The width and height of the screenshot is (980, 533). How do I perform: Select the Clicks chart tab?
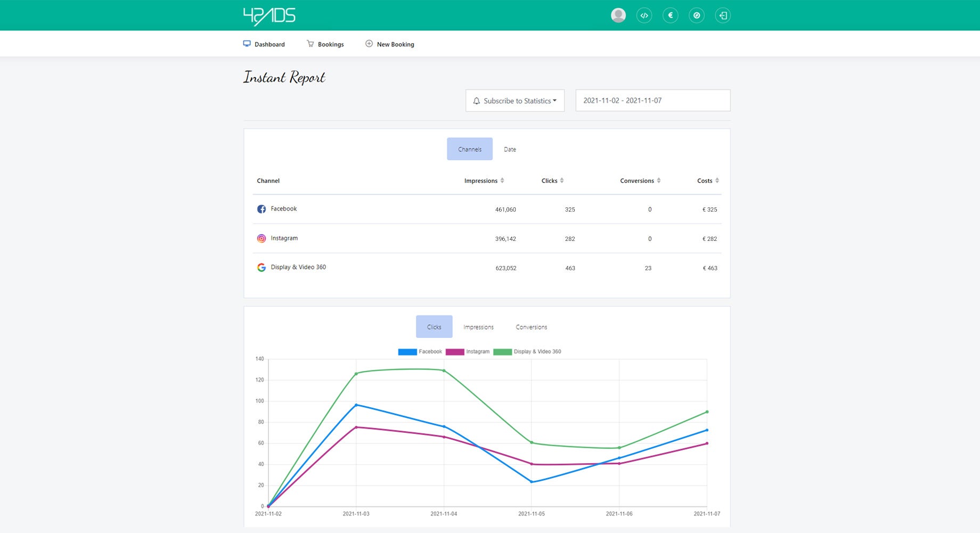pos(434,327)
